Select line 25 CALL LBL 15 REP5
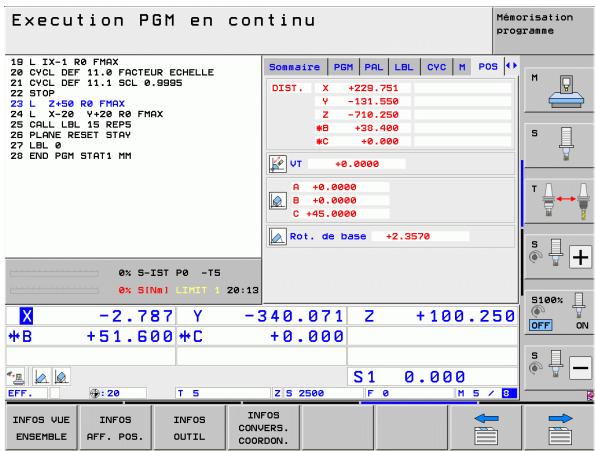This screenshot has width=595, height=451. pos(71,124)
